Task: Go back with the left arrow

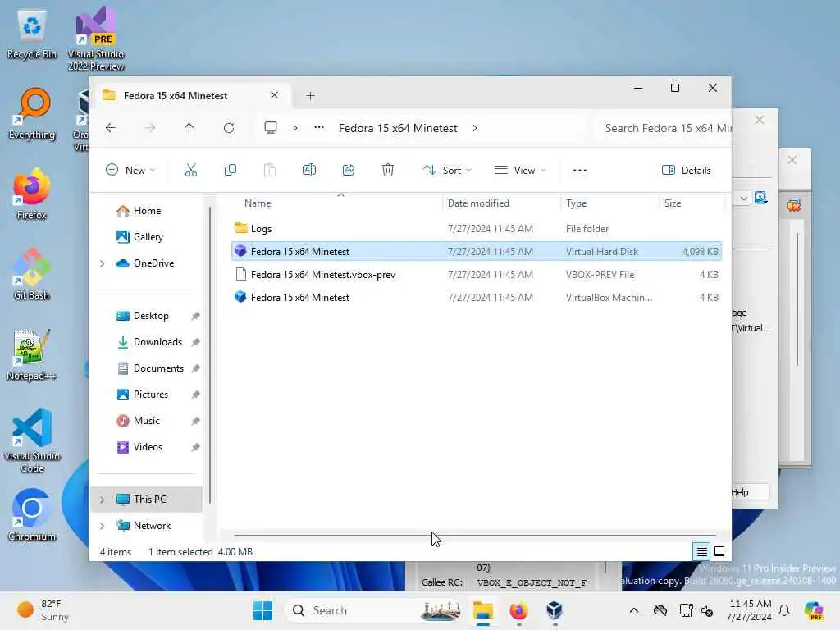Action: tap(111, 128)
